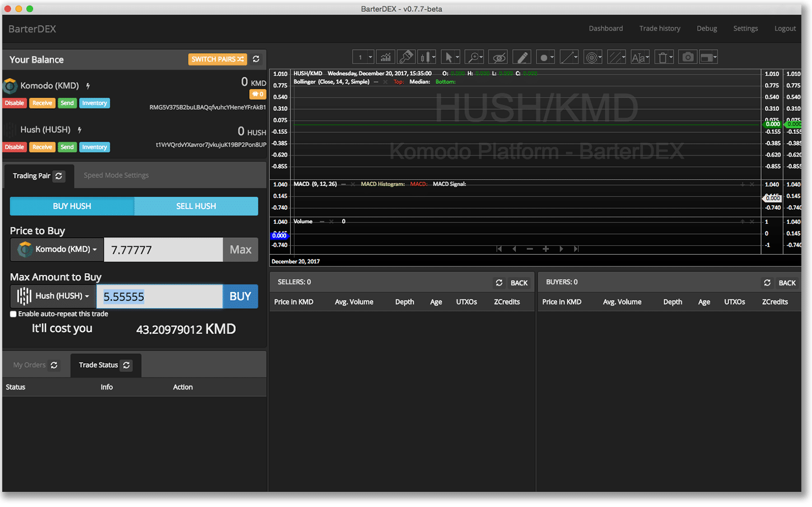Open the text annotation tool dropdown
The image size is (812, 507).
(640, 57)
